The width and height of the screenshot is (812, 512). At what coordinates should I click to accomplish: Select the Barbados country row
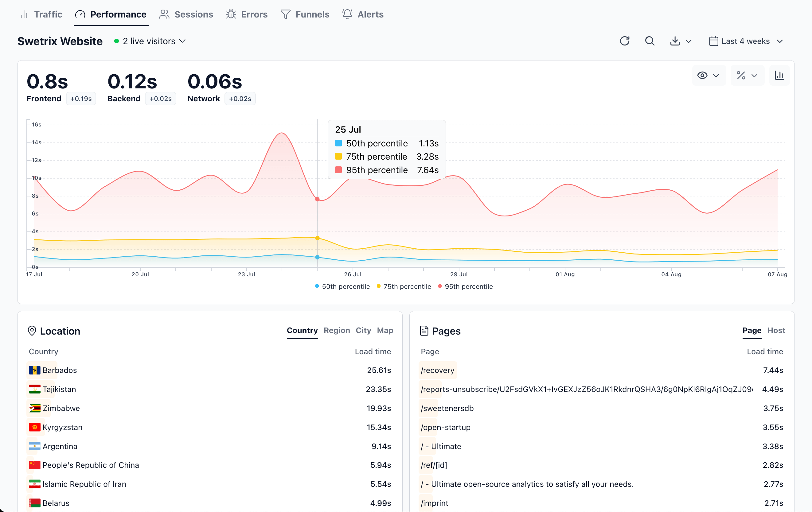(x=60, y=370)
